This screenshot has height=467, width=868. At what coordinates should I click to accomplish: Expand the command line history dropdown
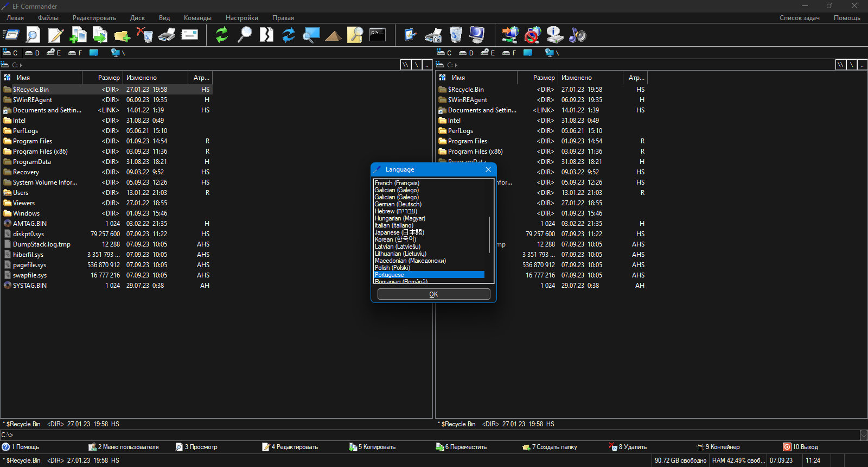point(863,435)
